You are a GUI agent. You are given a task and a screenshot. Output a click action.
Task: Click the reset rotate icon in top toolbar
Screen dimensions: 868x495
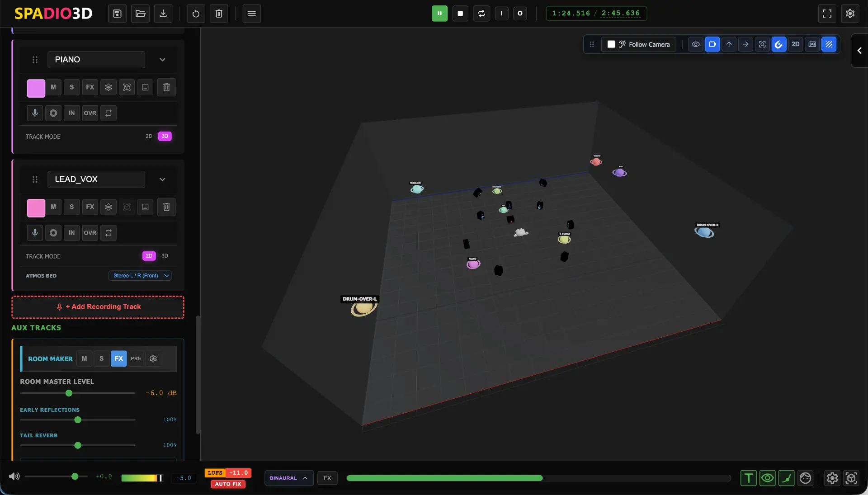[196, 14]
